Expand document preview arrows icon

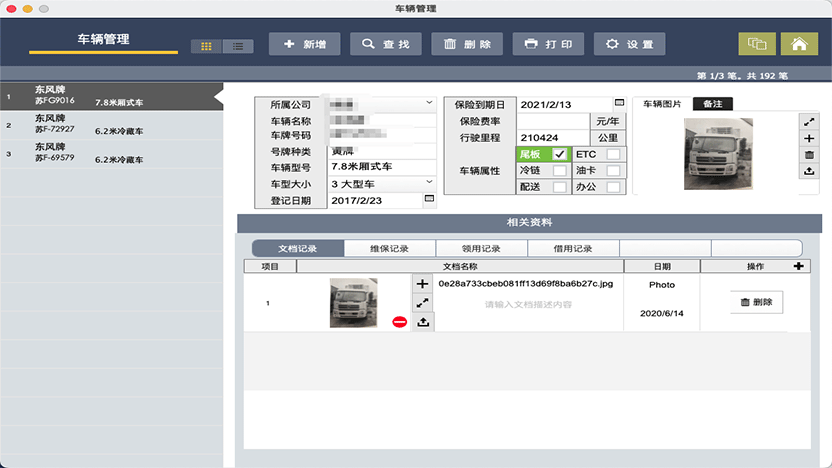tap(422, 303)
